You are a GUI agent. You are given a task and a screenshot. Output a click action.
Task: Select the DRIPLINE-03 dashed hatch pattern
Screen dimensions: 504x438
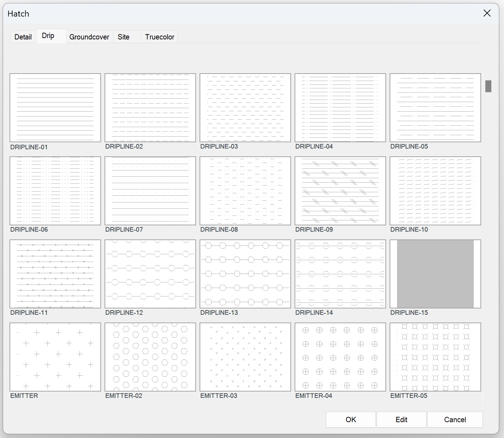point(245,108)
